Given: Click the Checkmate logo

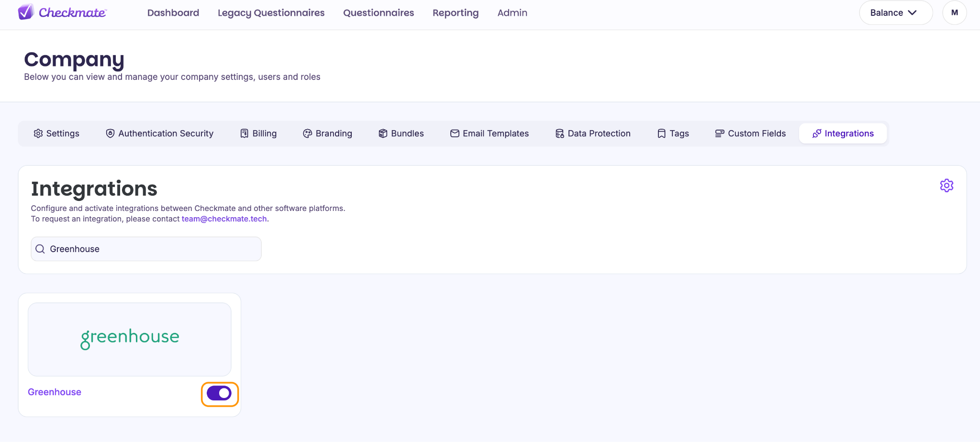Looking at the screenshot, I should pos(62,12).
